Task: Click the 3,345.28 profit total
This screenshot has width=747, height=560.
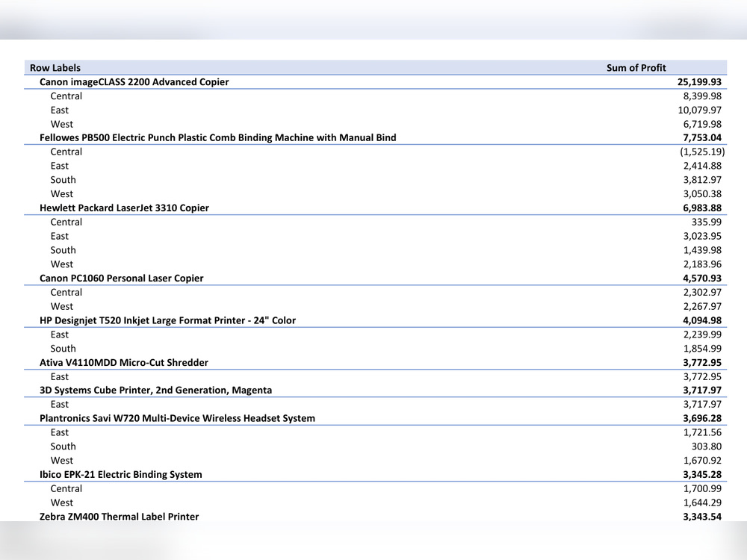Action: point(702,475)
